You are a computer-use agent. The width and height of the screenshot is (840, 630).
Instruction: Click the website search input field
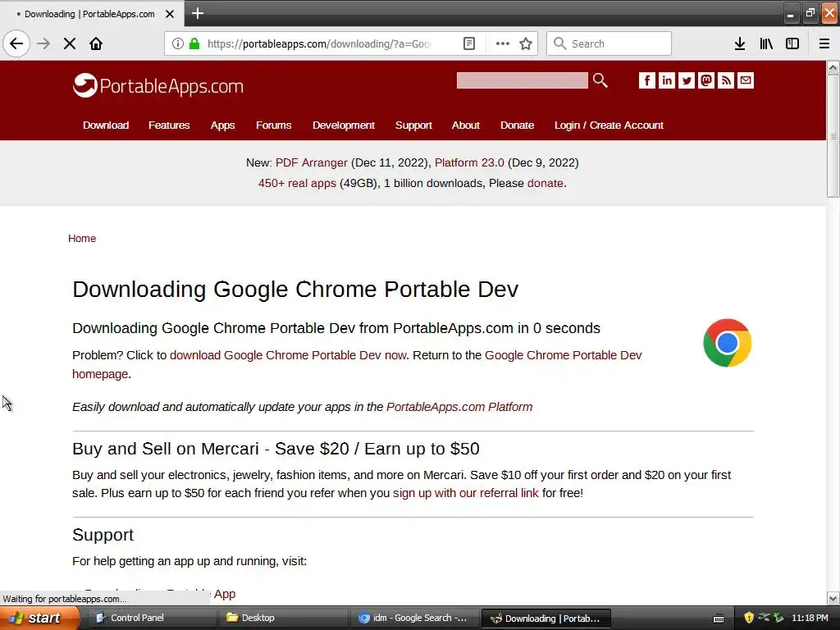pyautogui.click(x=522, y=80)
